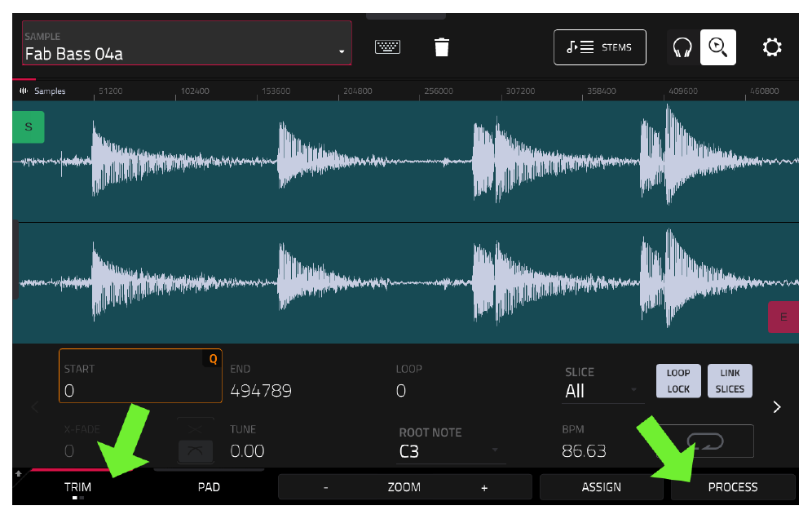Click the magnifier cue preview icon

click(717, 47)
